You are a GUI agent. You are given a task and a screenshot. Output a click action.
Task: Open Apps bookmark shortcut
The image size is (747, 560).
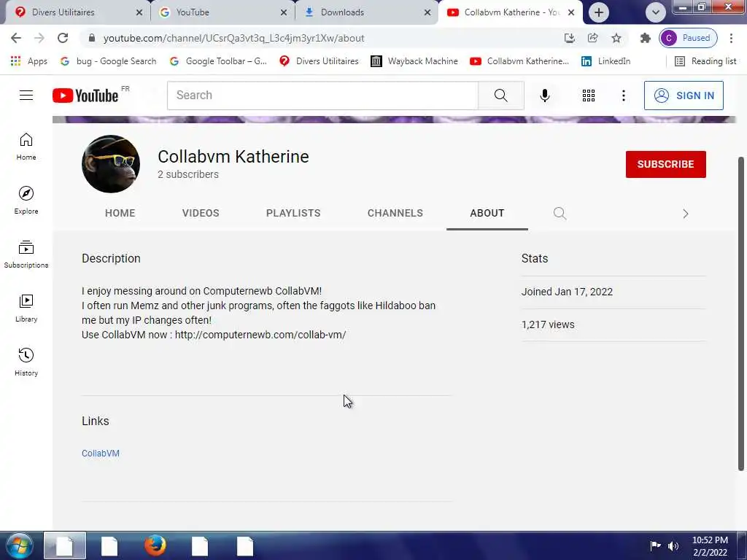tap(29, 61)
